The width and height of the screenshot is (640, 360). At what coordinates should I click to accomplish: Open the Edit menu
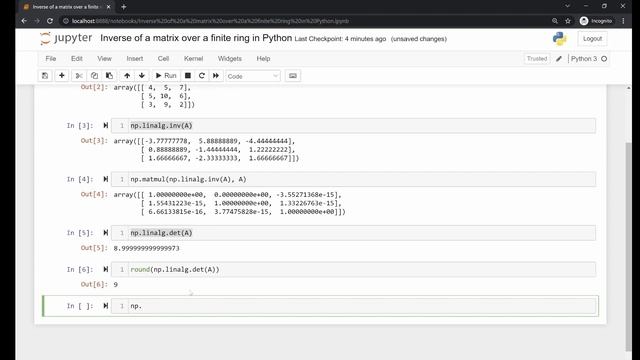click(77, 59)
